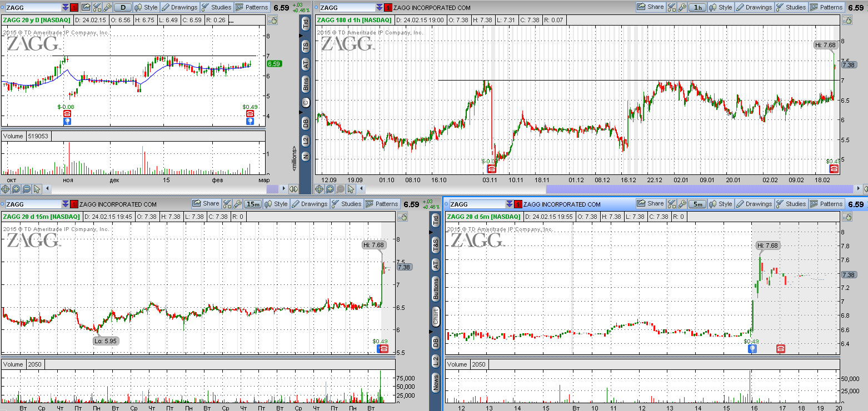The height and width of the screenshot is (411, 868).
Task: Click drawing hand icon in daily chart header
Action: (x=272, y=20)
